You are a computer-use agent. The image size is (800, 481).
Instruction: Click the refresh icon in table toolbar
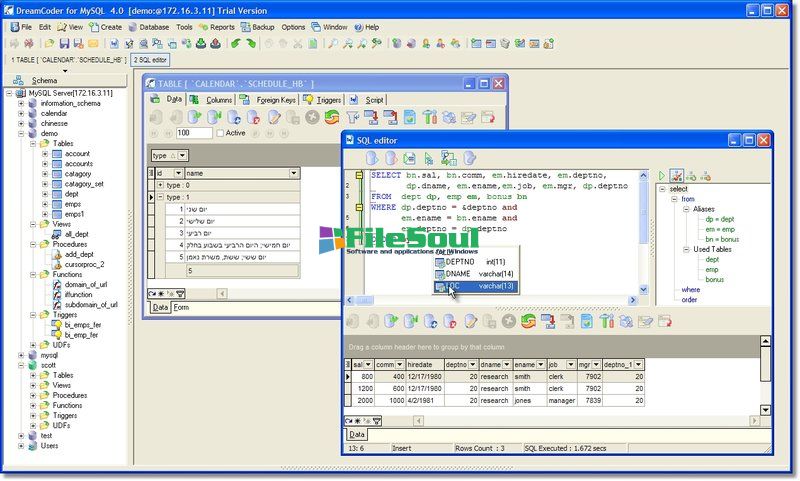click(331, 117)
